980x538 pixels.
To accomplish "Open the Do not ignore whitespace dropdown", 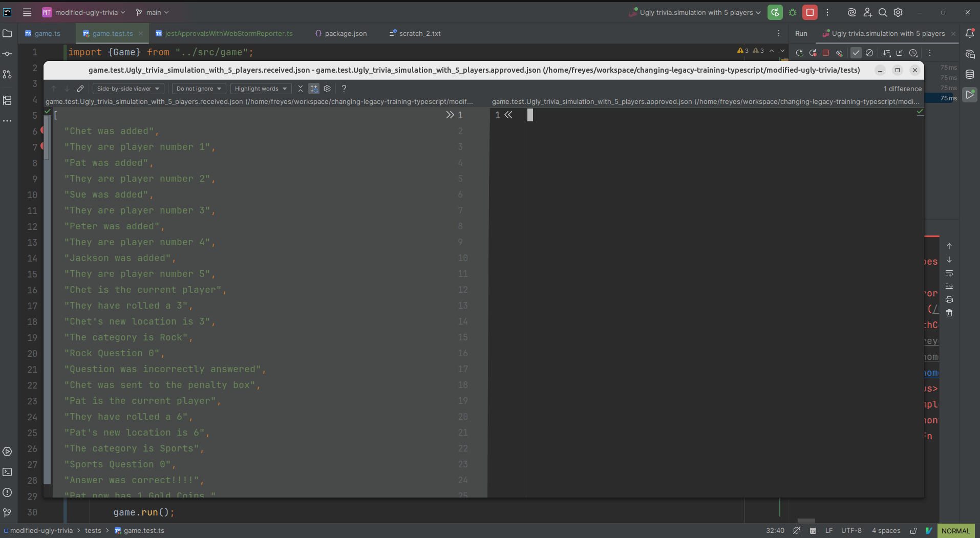I will point(199,89).
